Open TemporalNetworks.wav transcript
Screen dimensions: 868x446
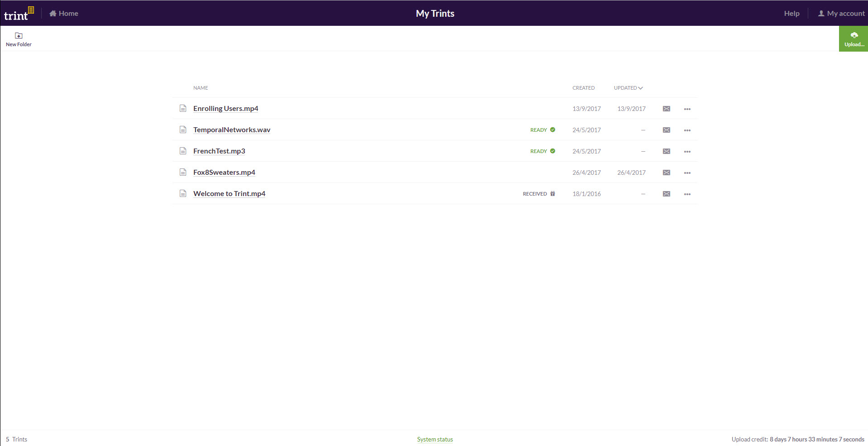tap(231, 130)
